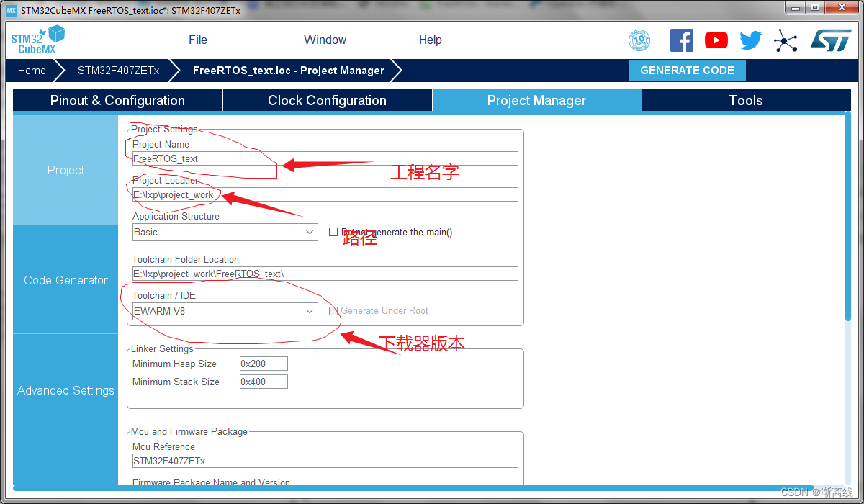This screenshot has height=504, width=864.
Task: Click the Toolchain Folder Location field
Action: (325, 274)
